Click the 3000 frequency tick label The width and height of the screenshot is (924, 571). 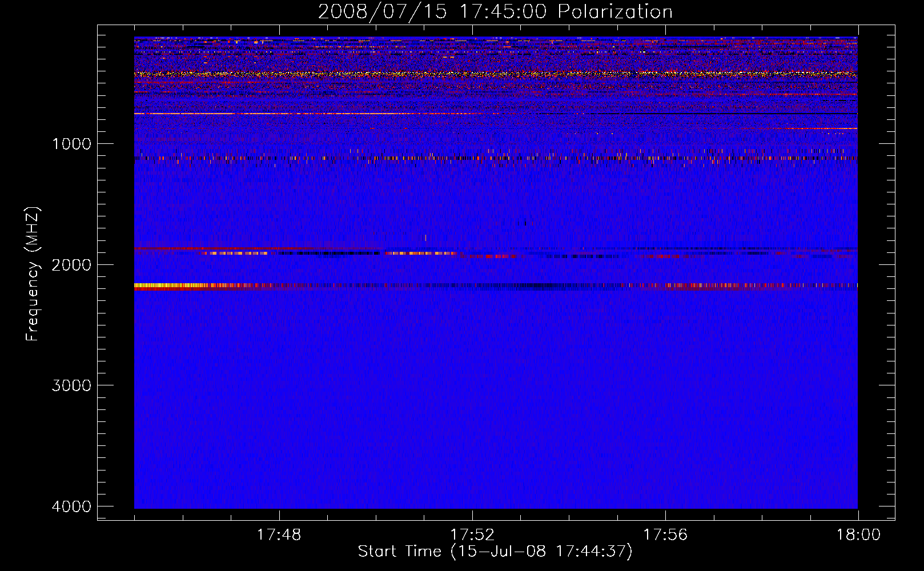[72, 385]
